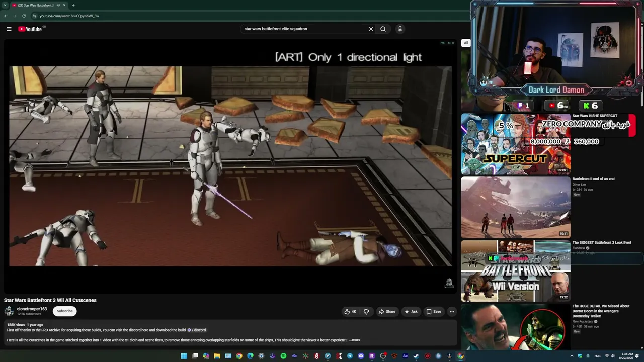The width and height of the screenshot is (644, 362).
Task: Open Discord from the taskbar
Action: point(361,356)
